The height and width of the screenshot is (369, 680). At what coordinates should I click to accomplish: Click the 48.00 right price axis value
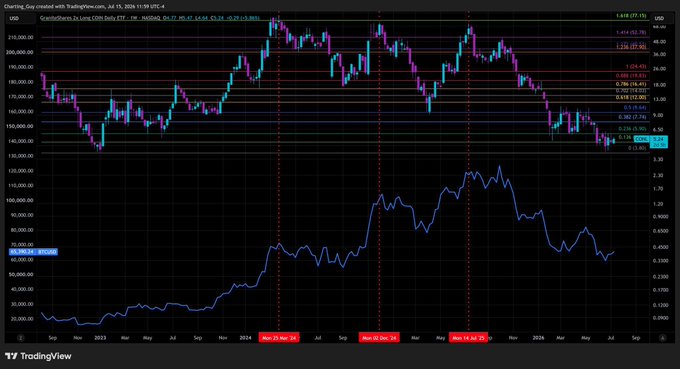pos(659,42)
